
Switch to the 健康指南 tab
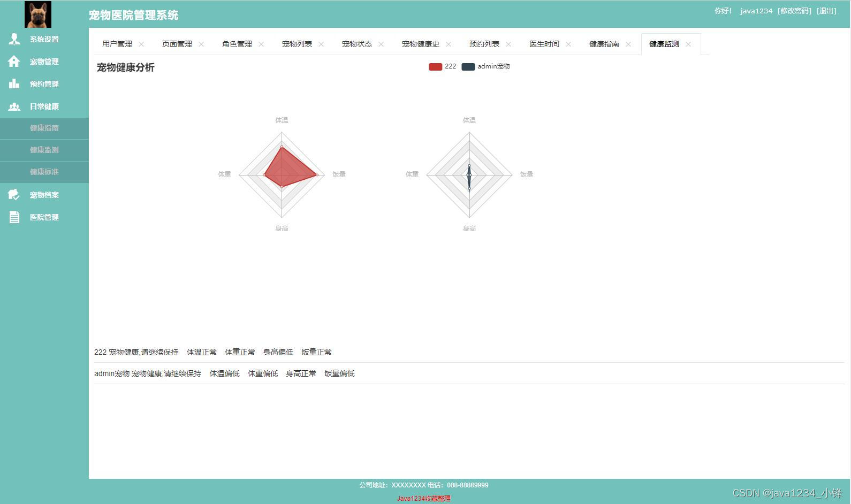pyautogui.click(x=604, y=44)
